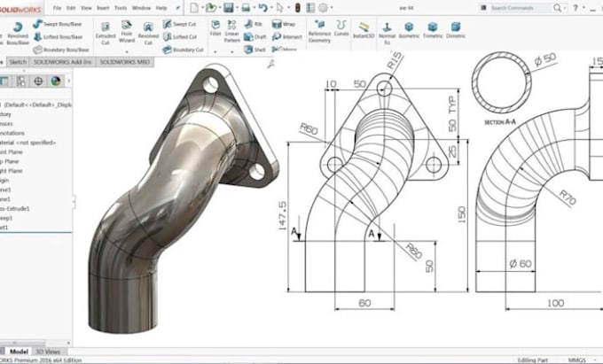Click the Print icon
Screen dimensions: 603x364
pyautogui.click(x=246, y=8)
